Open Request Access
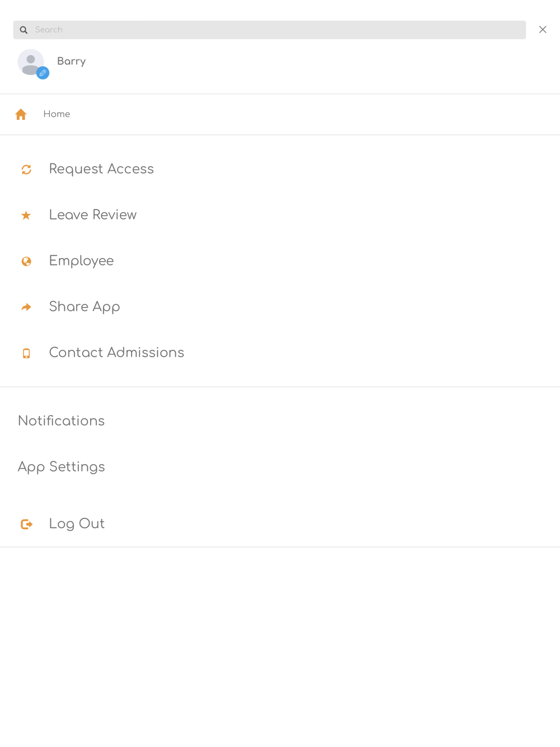 point(101,169)
